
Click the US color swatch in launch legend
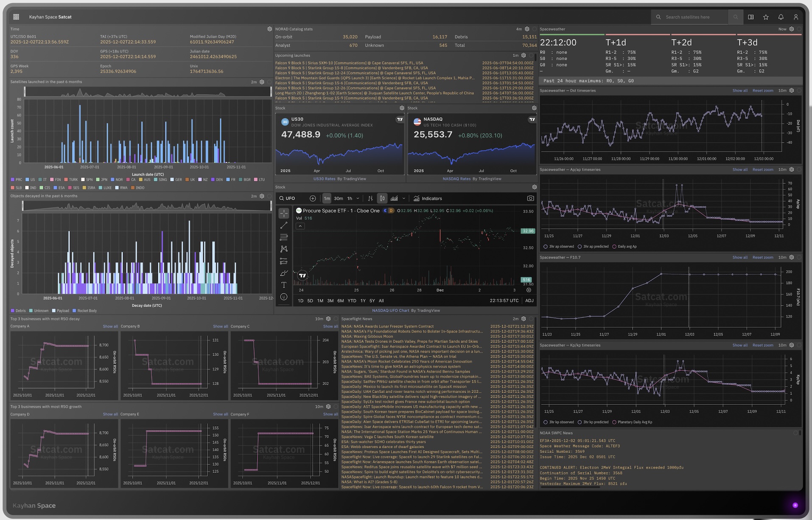[28, 180]
